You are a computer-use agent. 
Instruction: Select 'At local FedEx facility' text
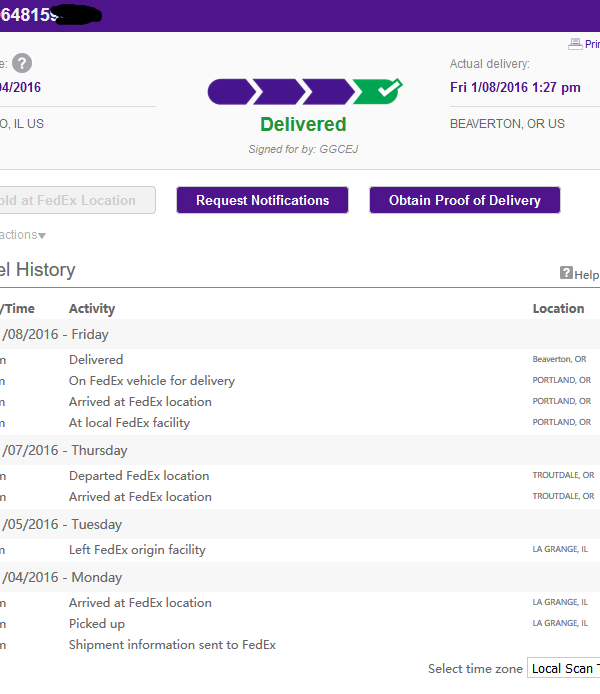[129, 423]
